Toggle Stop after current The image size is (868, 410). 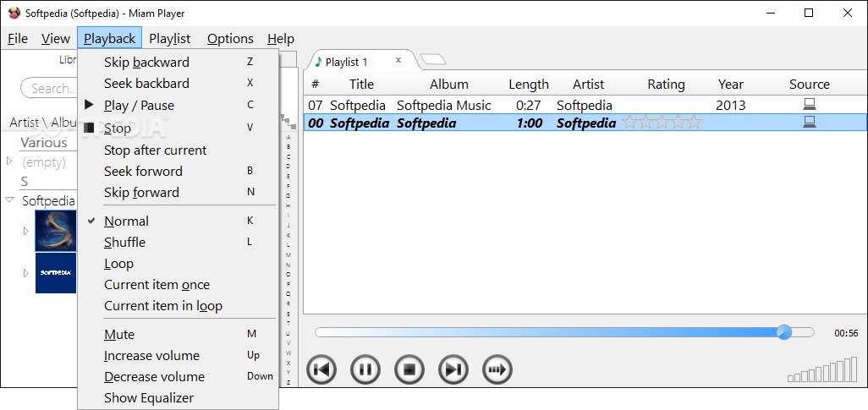pyautogui.click(x=177, y=150)
